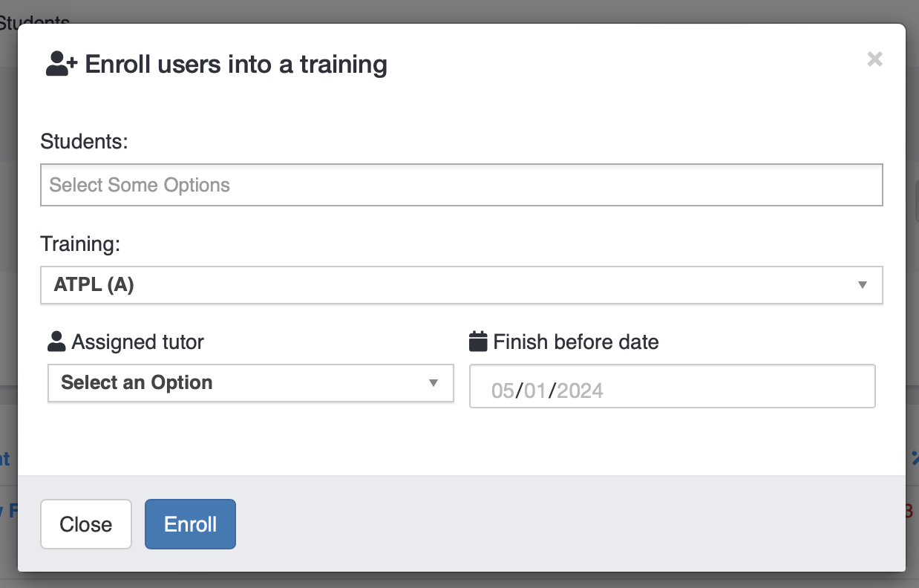This screenshot has width=919, height=588.
Task: Click the user-plus icon in dialog header
Action: 61,65
